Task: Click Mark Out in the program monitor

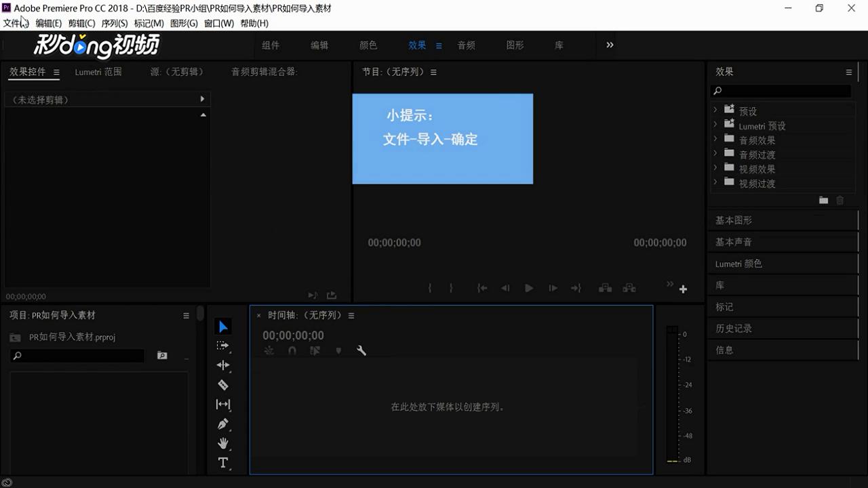Action: coord(451,288)
